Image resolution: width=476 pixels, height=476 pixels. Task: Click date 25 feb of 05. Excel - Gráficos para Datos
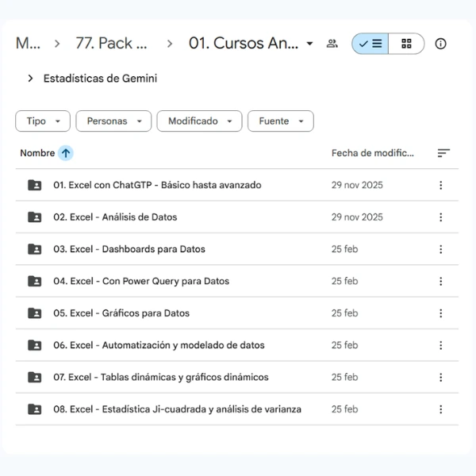344,313
